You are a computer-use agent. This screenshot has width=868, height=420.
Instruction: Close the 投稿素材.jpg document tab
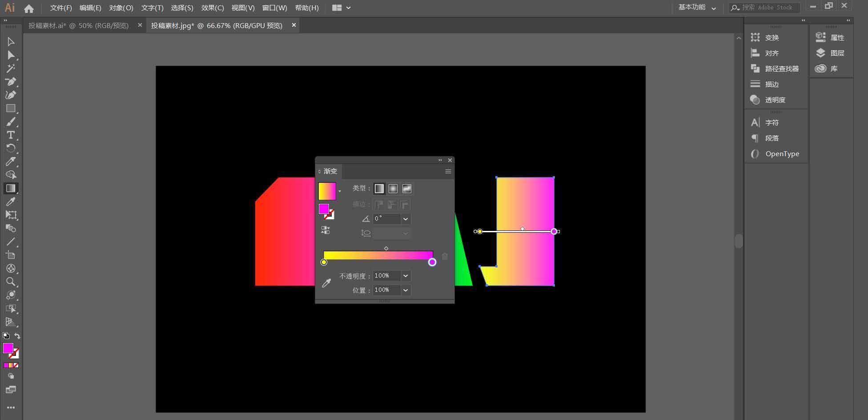click(x=293, y=25)
